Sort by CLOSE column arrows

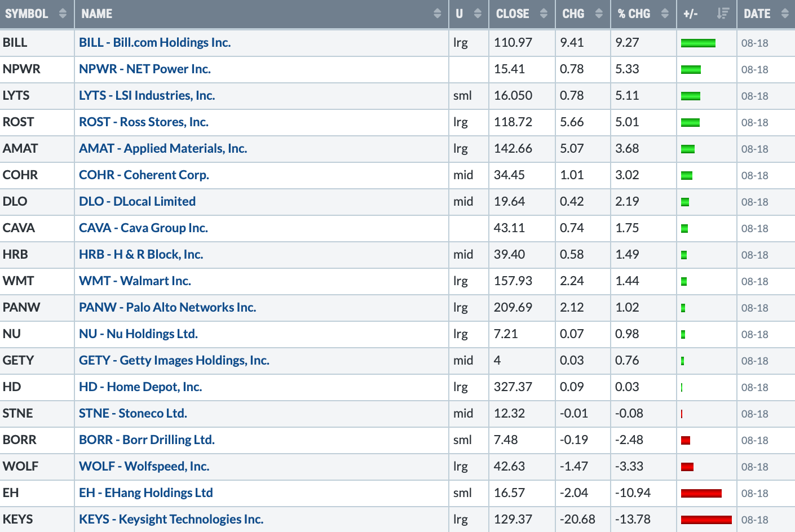544,14
